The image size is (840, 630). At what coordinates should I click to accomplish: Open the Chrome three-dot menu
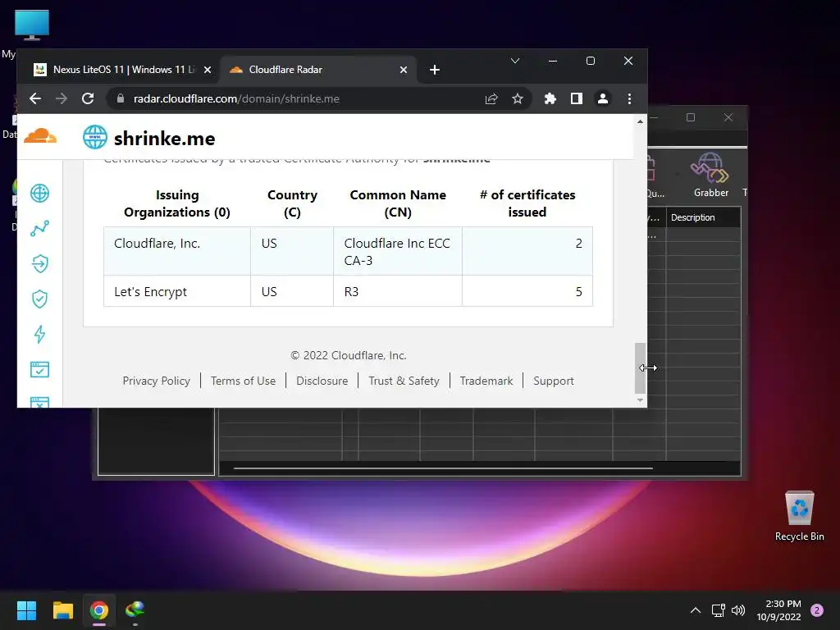click(629, 98)
